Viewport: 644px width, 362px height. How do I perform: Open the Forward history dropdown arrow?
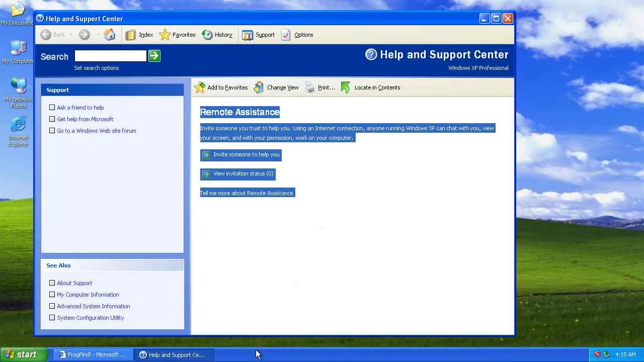98,35
